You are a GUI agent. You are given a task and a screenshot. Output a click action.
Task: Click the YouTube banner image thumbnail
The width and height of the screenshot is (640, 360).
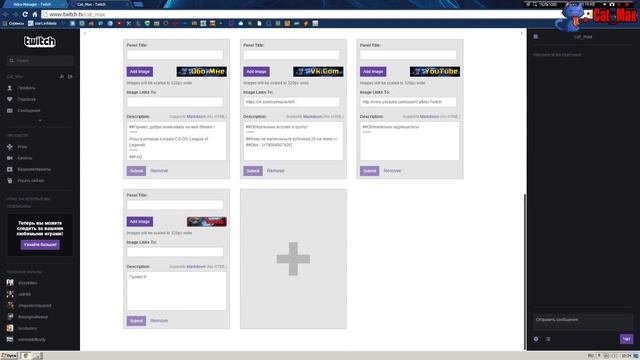tap(435, 71)
